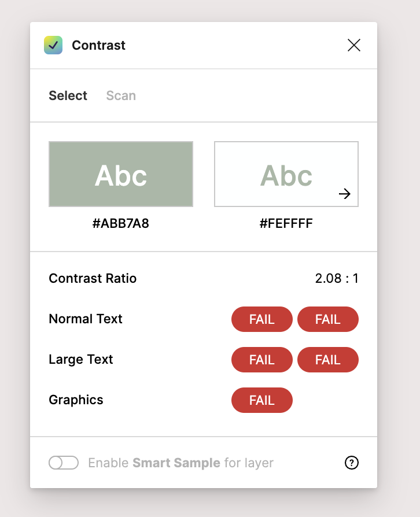Select the foreground Abc color preview
Image resolution: width=420 pixels, height=517 pixels.
(120, 174)
